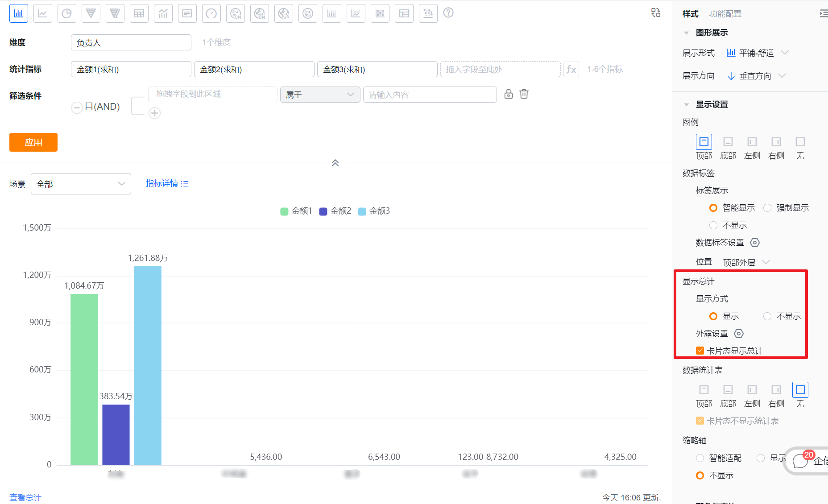Open 外露设置 gear icon
The image size is (828, 504).
(739, 334)
